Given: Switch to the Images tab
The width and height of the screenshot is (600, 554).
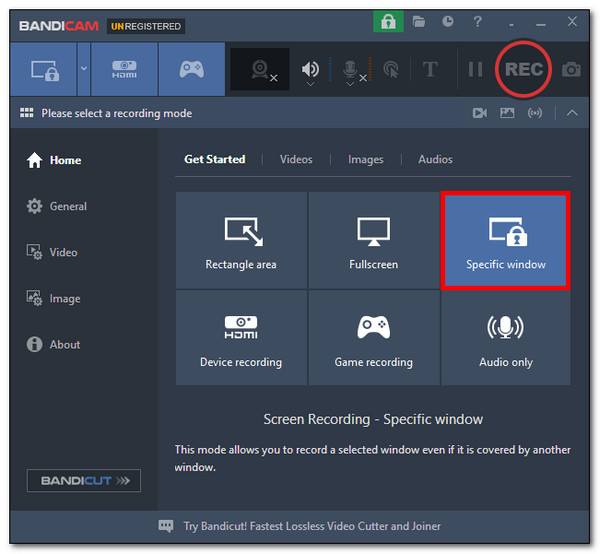Looking at the screenshot, I should pos(365,159).
